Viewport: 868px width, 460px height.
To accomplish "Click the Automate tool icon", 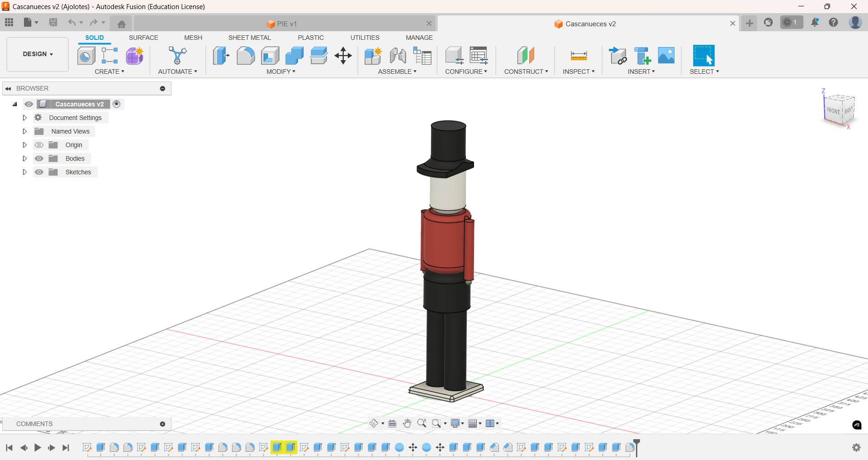I will [x=177, y=56].
